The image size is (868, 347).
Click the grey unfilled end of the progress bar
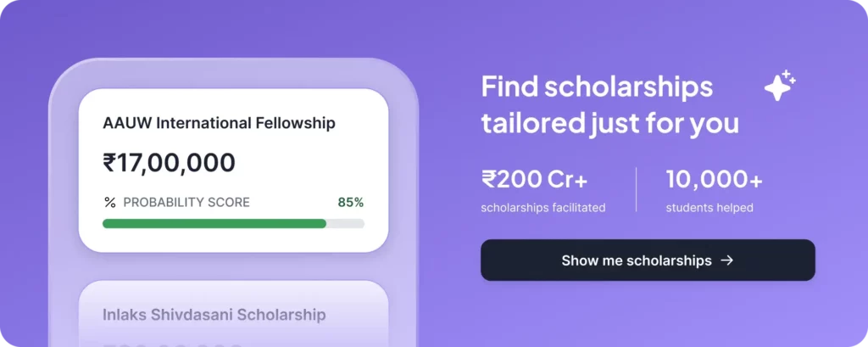pyautogui.click(x=346, y=224)
